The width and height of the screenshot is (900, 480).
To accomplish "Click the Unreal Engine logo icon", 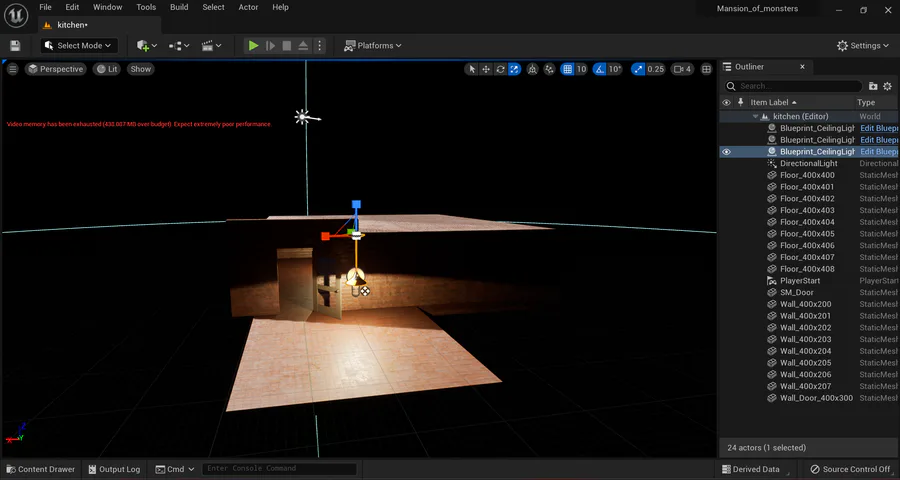I will pyautogui.click(x=16, y=16).
